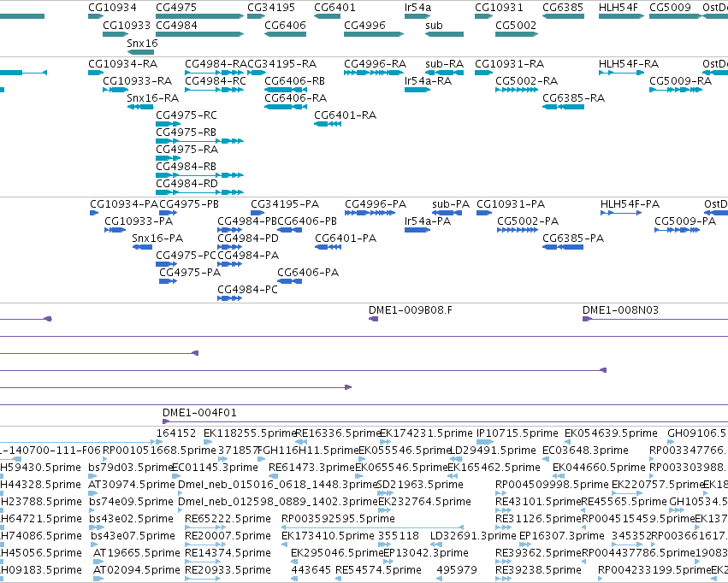Select EST Dmel_neb_015016_0618_1448.3prime
This screenshot has height=583, width=728.
click(278, 485)
